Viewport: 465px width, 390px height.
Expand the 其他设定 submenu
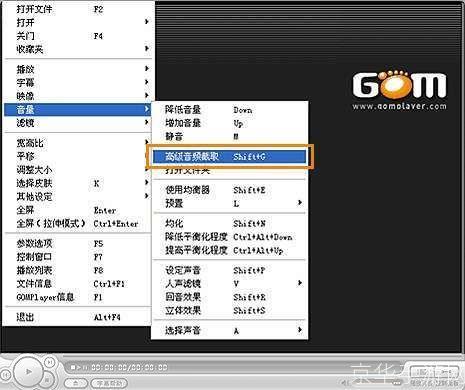pyautogui.click(x=77, y=196)
